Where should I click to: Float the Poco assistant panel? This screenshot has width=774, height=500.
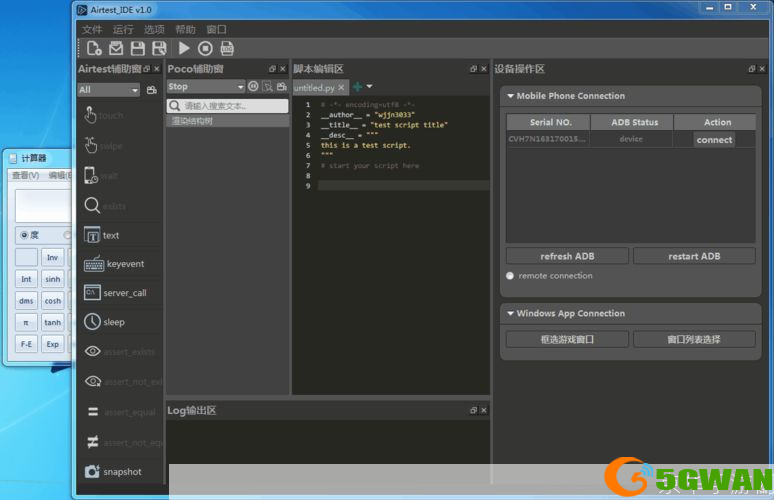(x=272, y=69)
